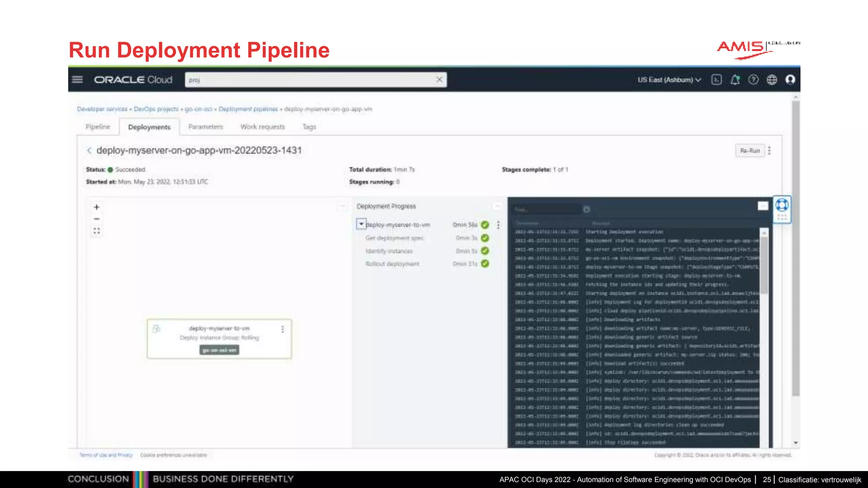
Task: Open the stage card's three-dot menu
Action: point(283,329)
